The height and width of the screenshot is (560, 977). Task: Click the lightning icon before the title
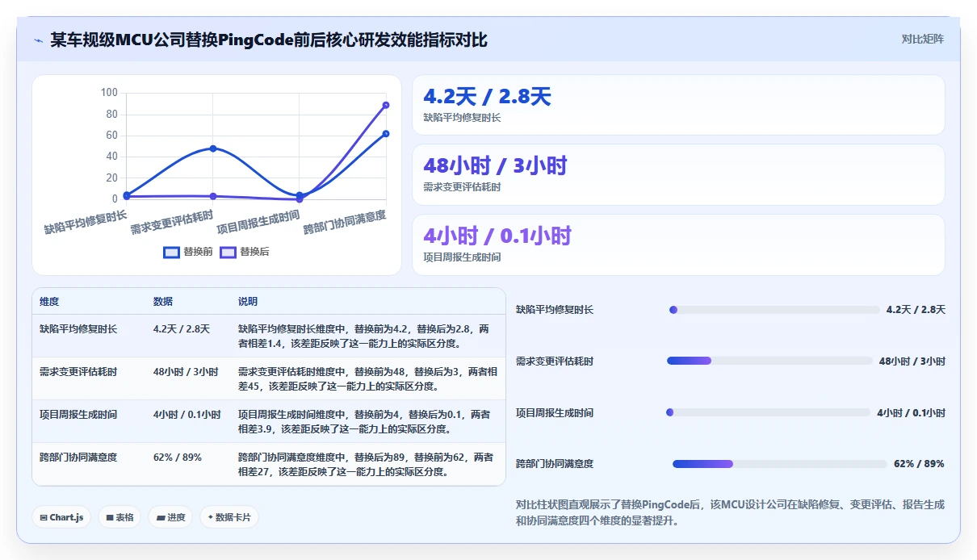click(39, 40)
